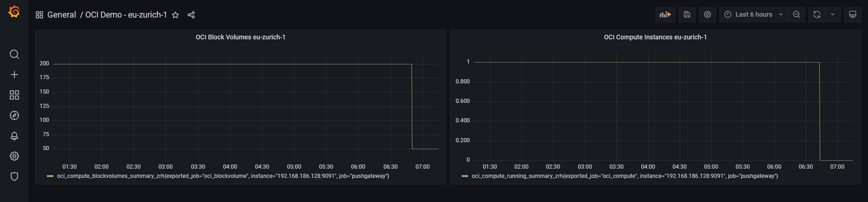Open the Server Admin shield icon

coord(14,177)
